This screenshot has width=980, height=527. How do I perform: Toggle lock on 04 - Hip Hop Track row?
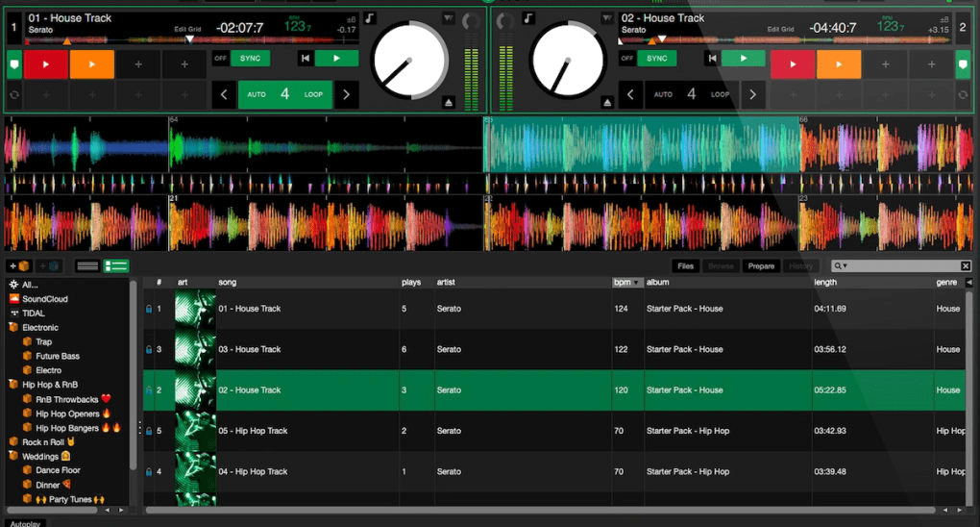click(149, 471)
